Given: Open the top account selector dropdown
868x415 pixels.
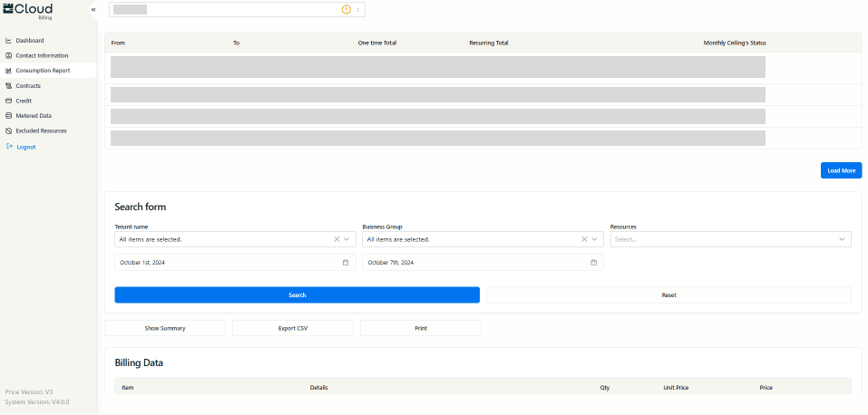Looking at the screenshot, I should 236,9.
